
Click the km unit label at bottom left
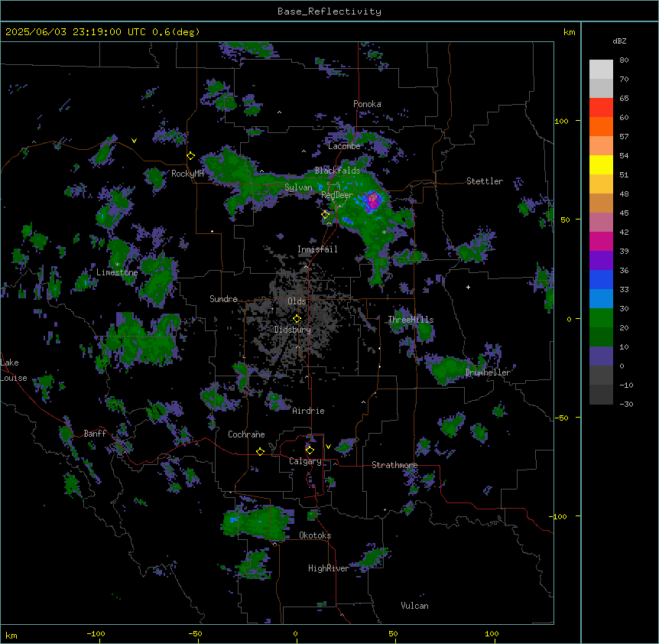(x=11, y=635)
